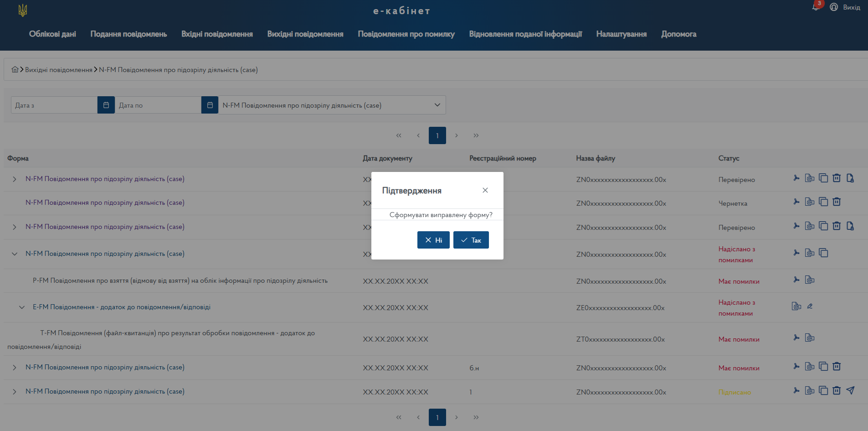Delete the row numbered 6.н
Screen dimensions: 868x431
pyautogui.click(x=837, y=366)
